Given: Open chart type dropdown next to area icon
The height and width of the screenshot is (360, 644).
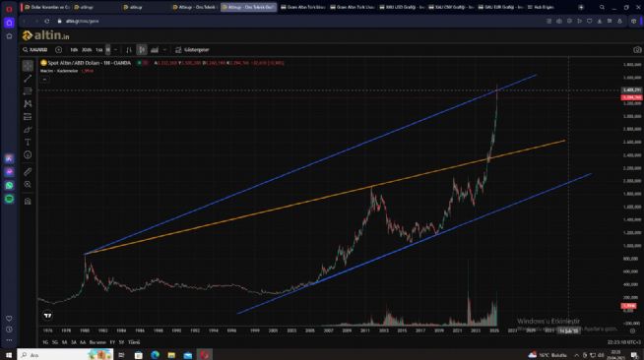Looking at the screenshot, I should point(164,49).
